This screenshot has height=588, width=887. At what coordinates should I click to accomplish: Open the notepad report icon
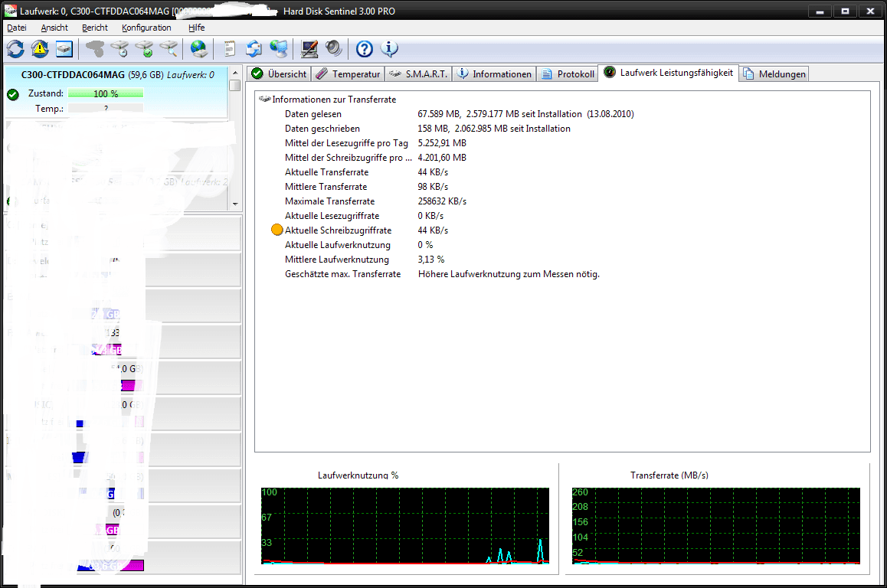click(x=229, y=49)
